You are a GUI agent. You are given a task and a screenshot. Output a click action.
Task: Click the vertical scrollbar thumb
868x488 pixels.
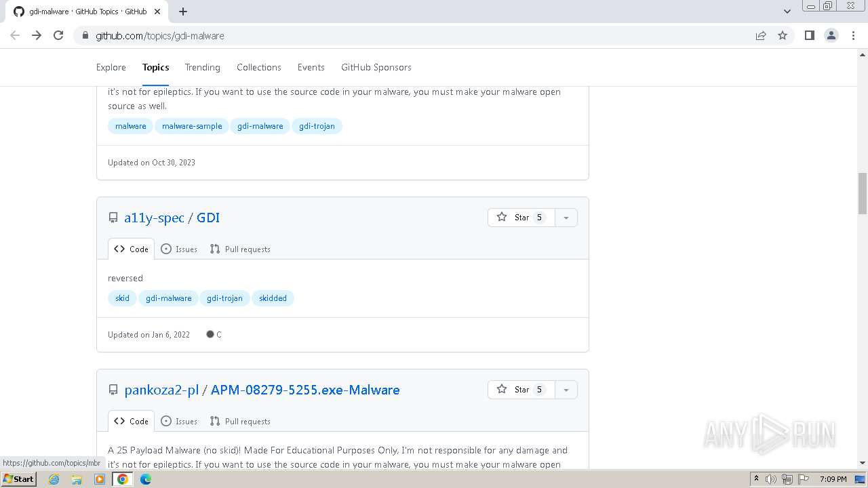pos(863,193)
